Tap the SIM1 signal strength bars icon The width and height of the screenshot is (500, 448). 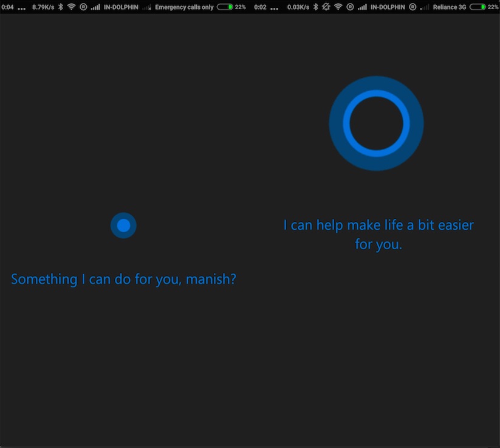tap(95, 7)
